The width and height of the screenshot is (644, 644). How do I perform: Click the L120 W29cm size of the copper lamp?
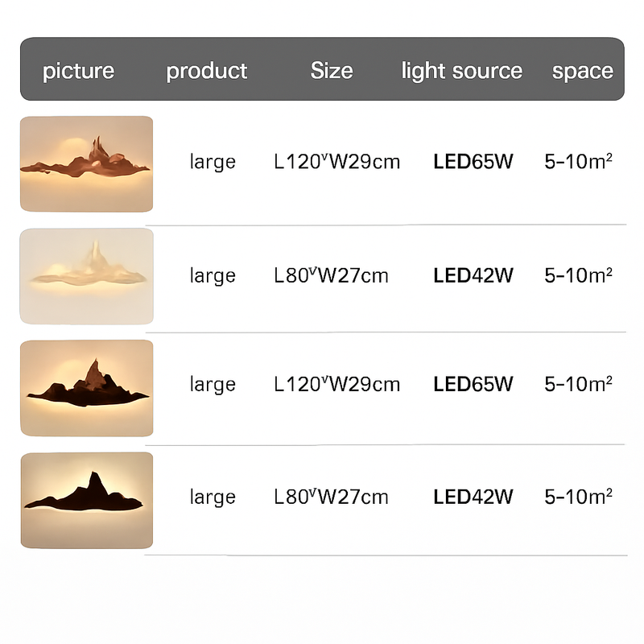click(337, 162)
